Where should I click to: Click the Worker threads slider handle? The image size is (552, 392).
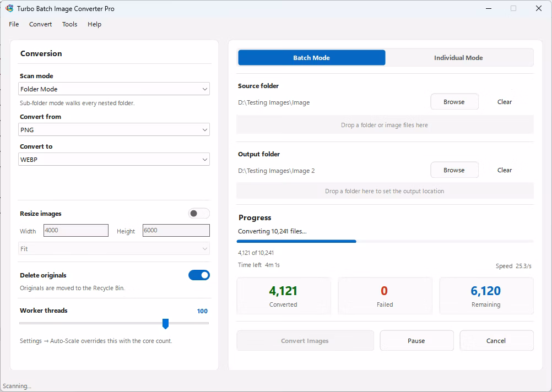pos(165,323)
